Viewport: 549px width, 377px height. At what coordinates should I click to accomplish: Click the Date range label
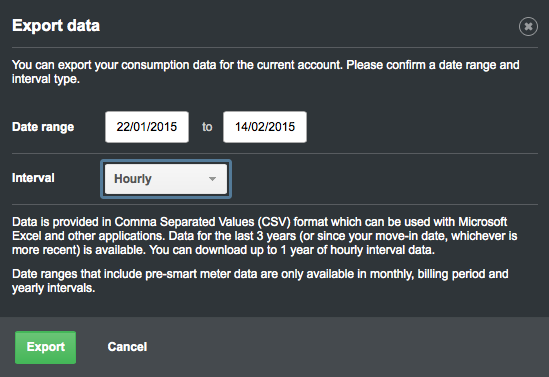pos(43,127)
